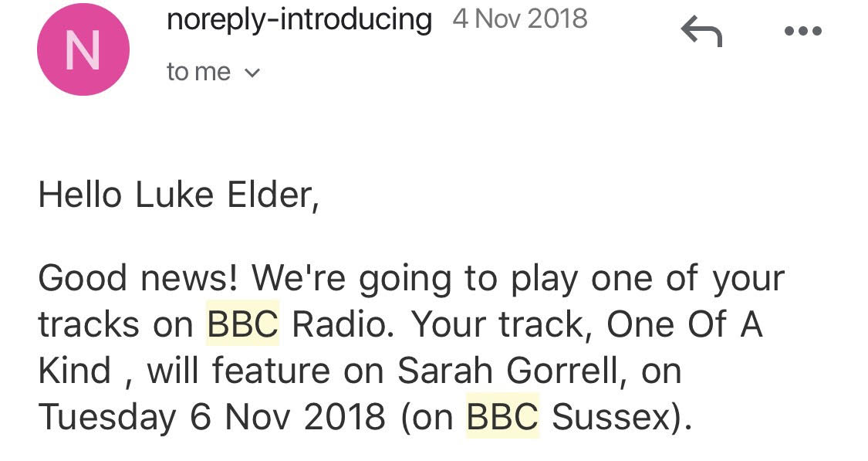
Task: Tap the pink N sender avatar
Action: [83, 50]
